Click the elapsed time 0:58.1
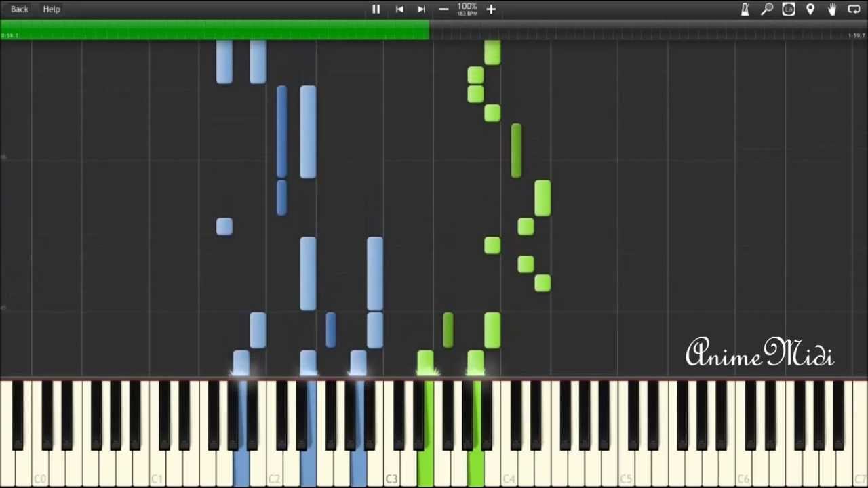This screenshot has height=488, width=868. click(10, 35)
